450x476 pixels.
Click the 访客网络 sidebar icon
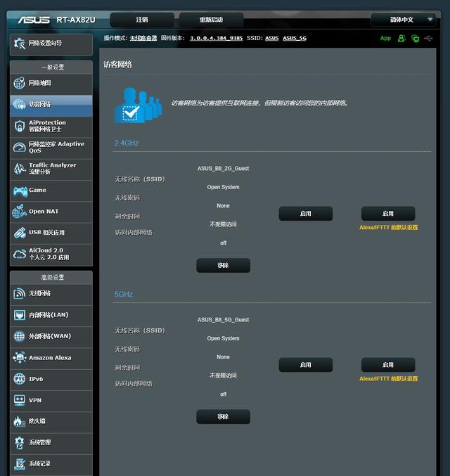(19, 104)
